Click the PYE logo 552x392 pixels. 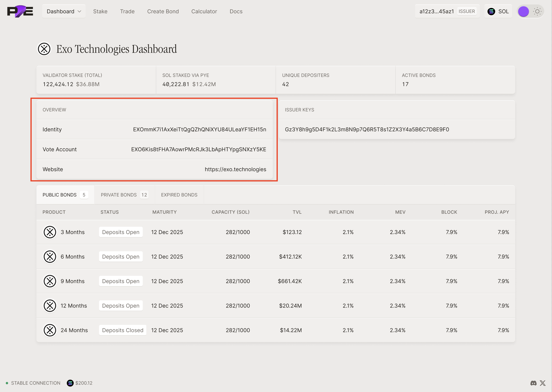[20, 11]
